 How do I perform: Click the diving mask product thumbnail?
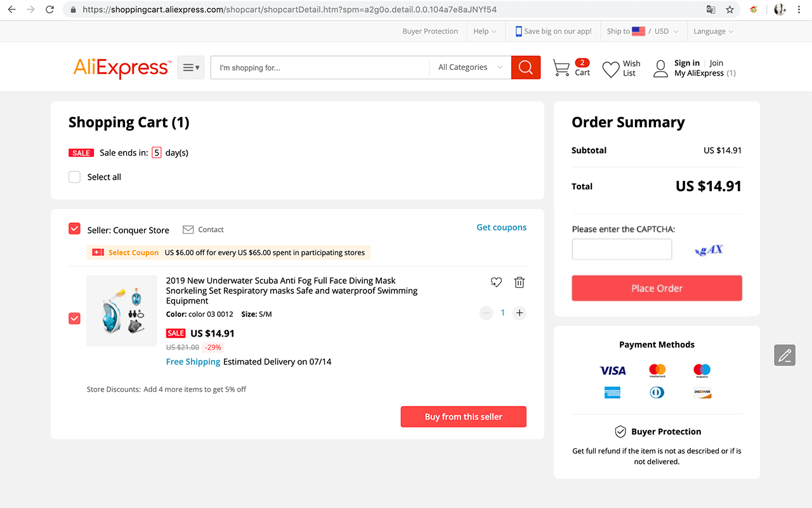point(122,311)
